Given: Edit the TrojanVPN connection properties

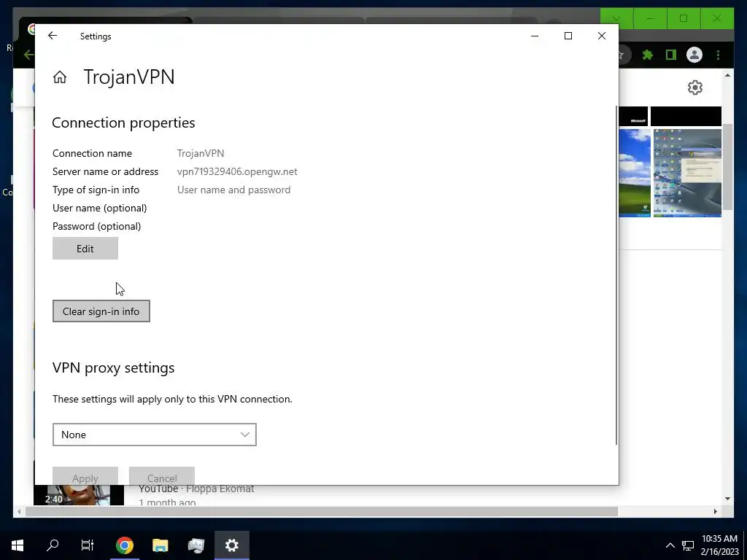Looking at the screenshot, I should [x=85, y=249].
